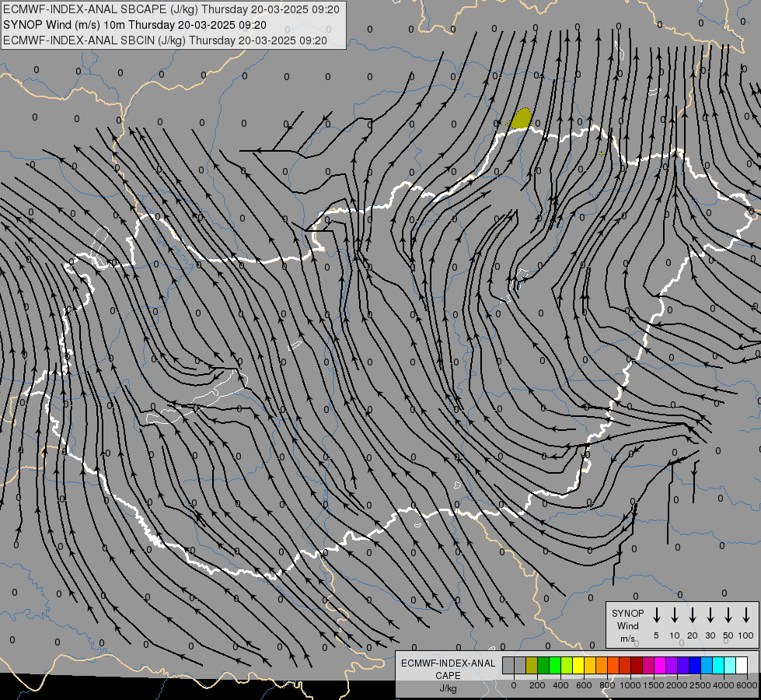Pick the lime yellow-green legend swatch
The image size is (761, 700).
point(567,665)
